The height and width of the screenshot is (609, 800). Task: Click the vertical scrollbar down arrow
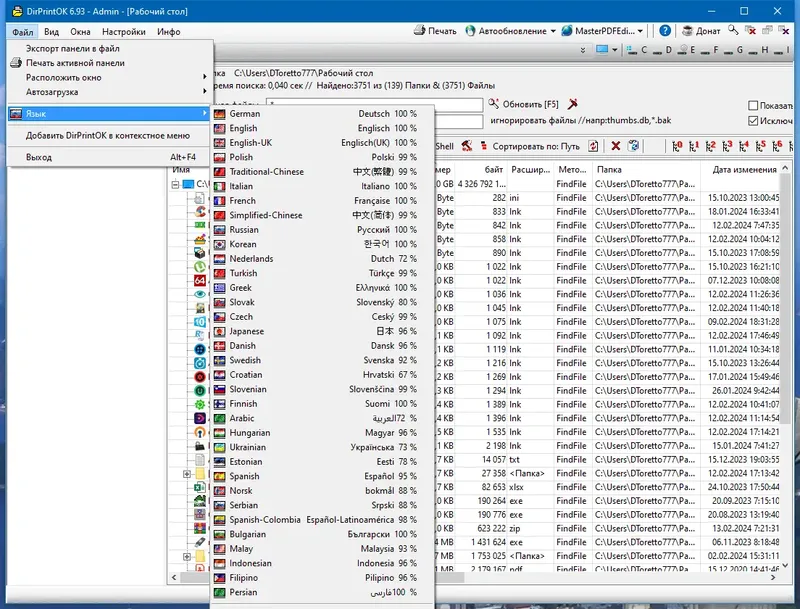[785, 565]
